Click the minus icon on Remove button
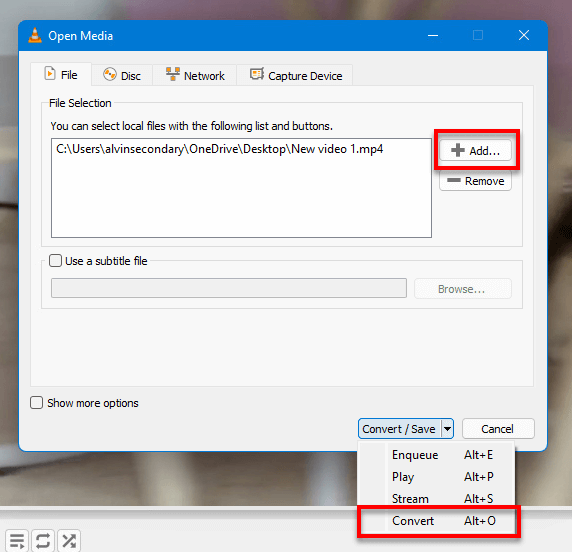Screen dimensions: 572x552 tap(454, 180)
